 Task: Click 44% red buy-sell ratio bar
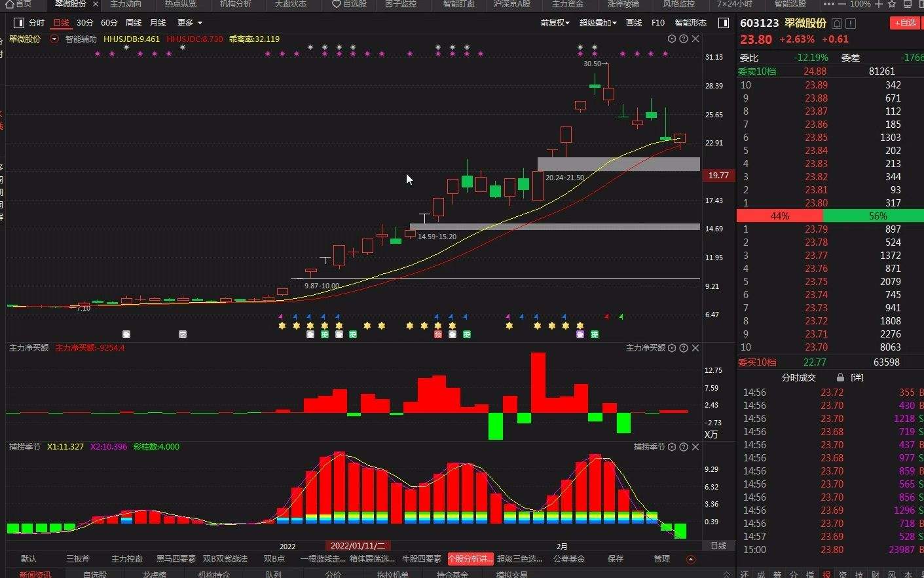click(x=780, y=216)
